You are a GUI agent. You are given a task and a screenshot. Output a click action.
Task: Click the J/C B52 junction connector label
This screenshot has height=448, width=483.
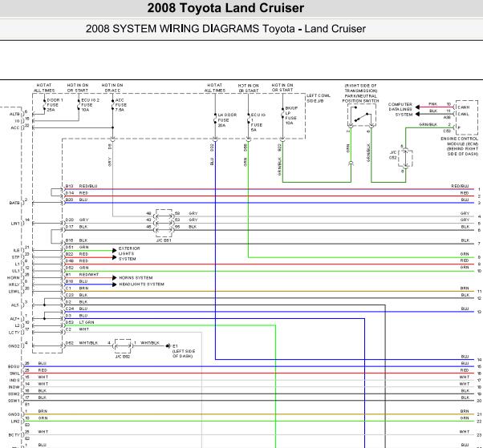(x=123, y=357)
